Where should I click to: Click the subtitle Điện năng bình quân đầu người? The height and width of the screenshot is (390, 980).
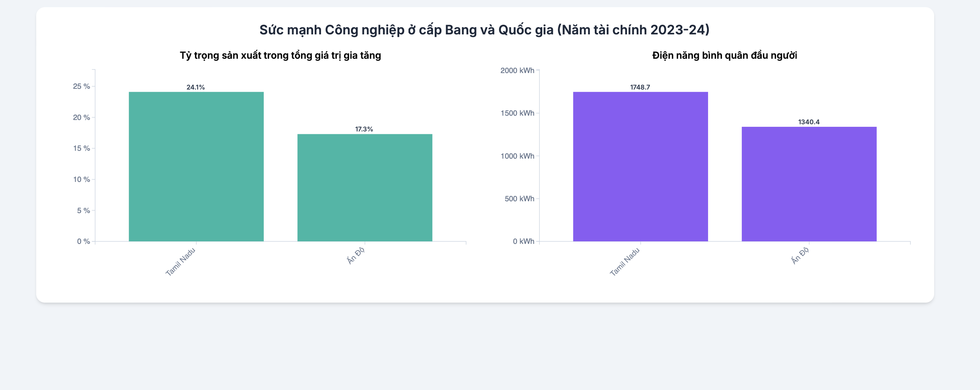[x=725, y=56]
